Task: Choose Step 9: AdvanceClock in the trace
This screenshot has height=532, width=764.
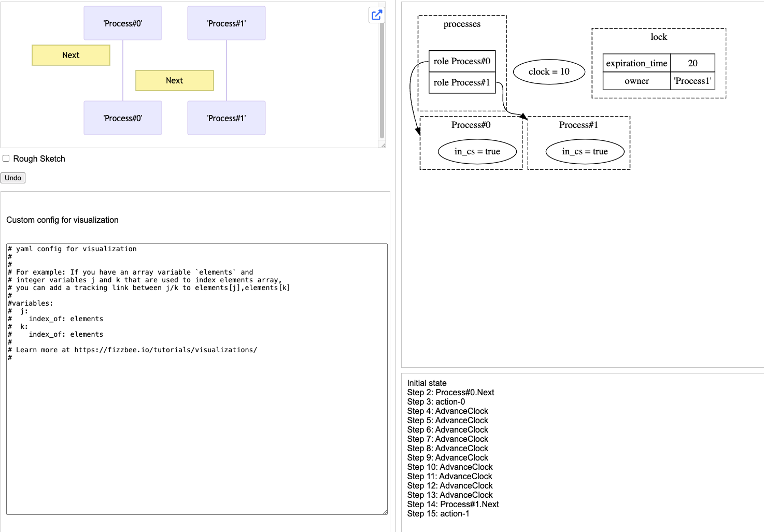Action: click(x=447, y=458)
